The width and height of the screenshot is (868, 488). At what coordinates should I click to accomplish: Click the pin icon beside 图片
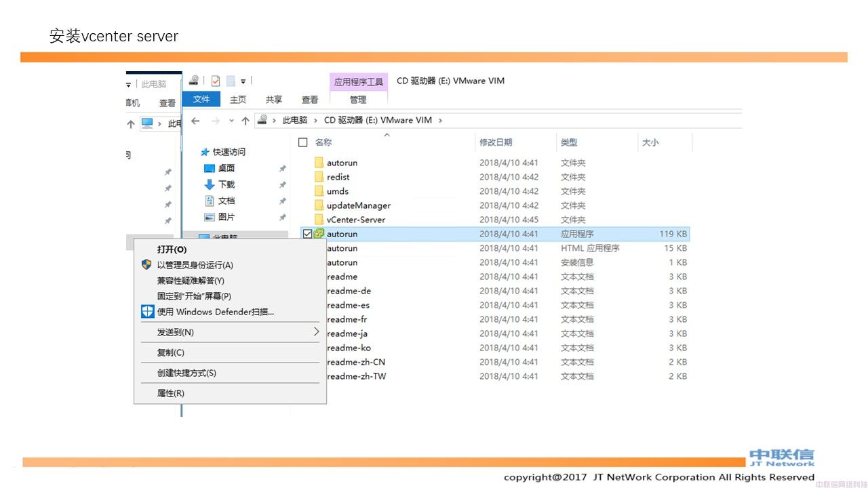click(x=282, y=218)
